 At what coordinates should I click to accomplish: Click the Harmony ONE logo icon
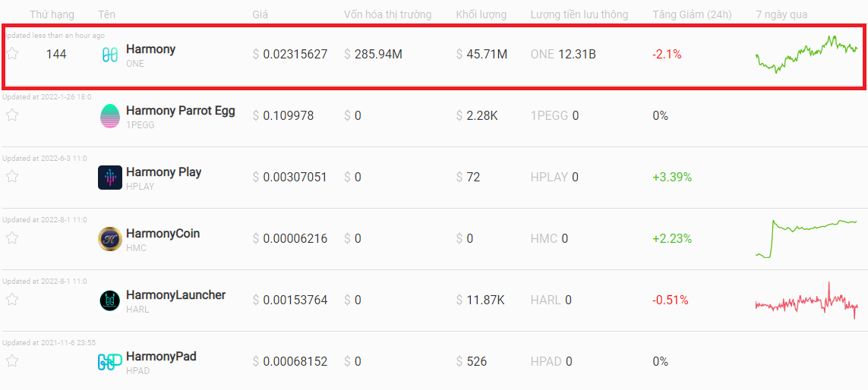(x=109, y=54)
